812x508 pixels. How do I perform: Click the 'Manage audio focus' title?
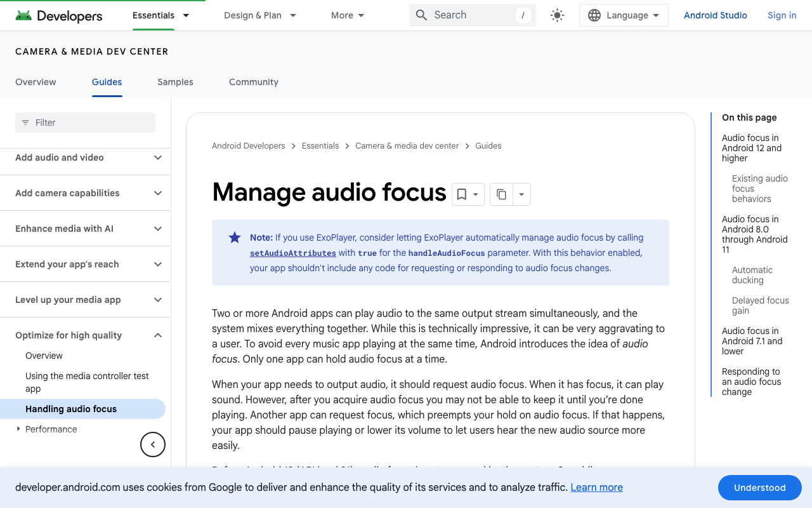(x=329, y=192)
